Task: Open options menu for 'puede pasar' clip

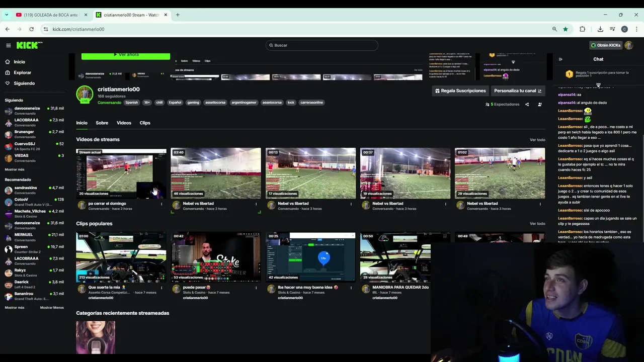Action: (256, 288)
